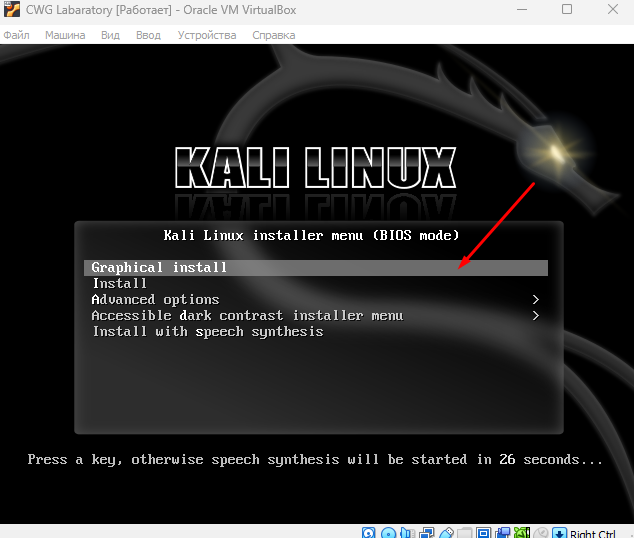Click the optical disk status icon
Viewport: 634px width, 538px height.
(x=388, y=534)
